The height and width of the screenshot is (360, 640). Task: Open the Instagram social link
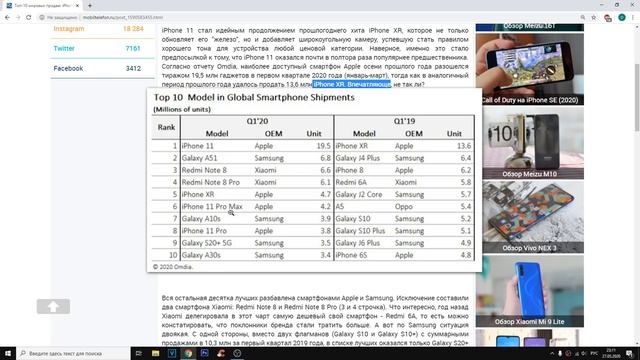[69, 29]
